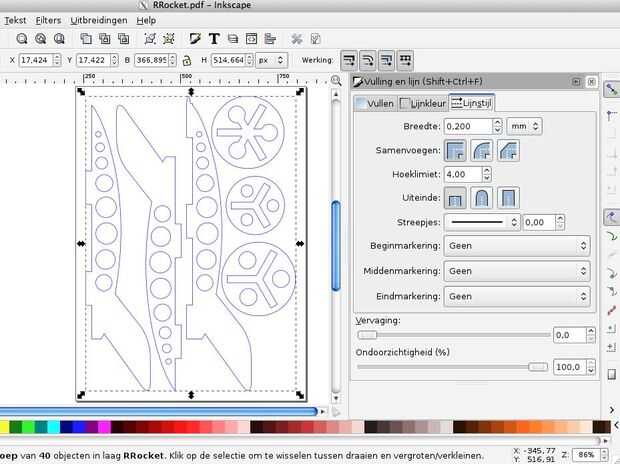This screenshot has height=464, width=620.
Task: Select the round join style button
Action: [482, 150]
